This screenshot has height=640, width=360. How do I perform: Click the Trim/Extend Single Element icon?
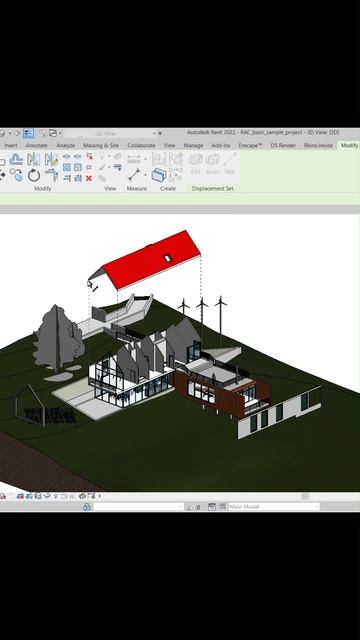(x=67, y=178)
